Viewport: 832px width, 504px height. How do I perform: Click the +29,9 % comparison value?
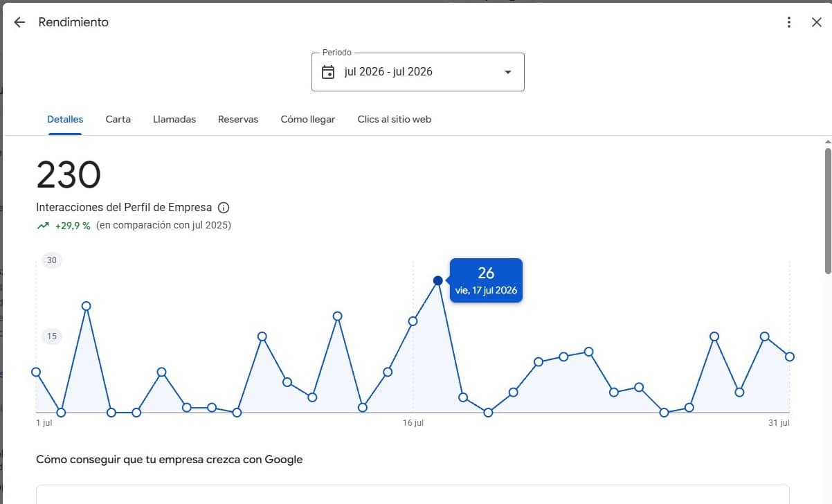(73, 226)
